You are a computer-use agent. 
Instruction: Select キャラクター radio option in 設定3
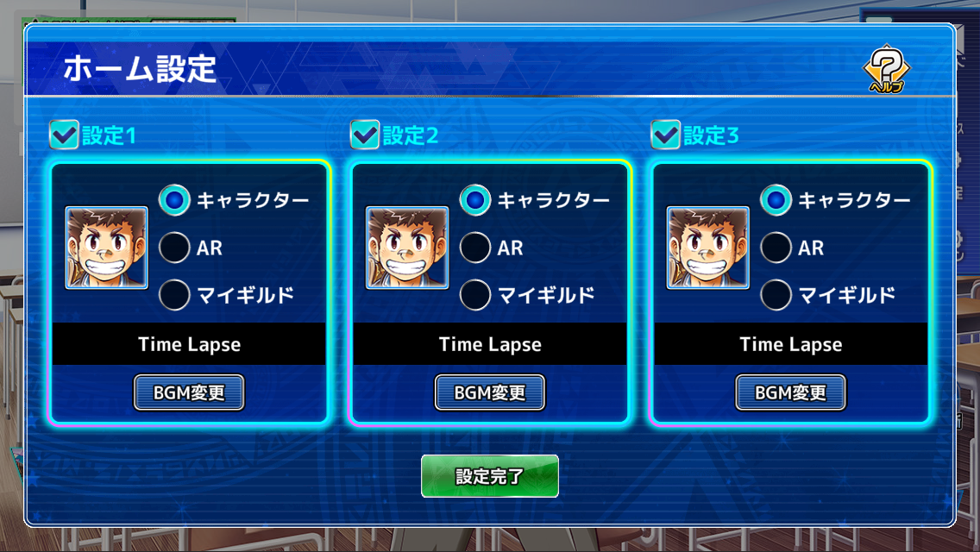(776, 200)
